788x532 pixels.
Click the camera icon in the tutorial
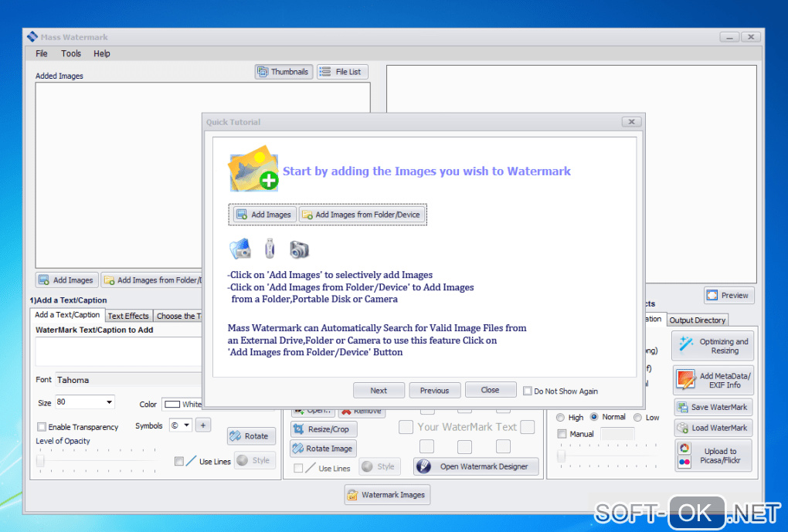coord(299,249)
